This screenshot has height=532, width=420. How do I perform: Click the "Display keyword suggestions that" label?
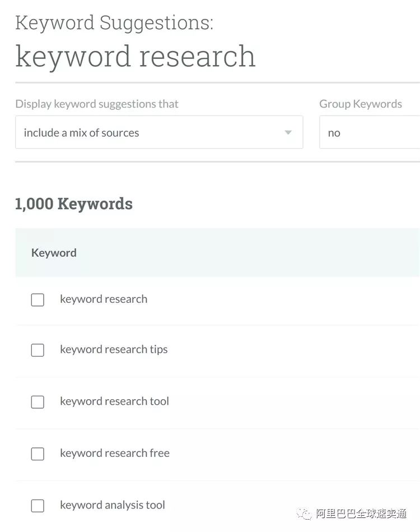(x=97, y=104)
